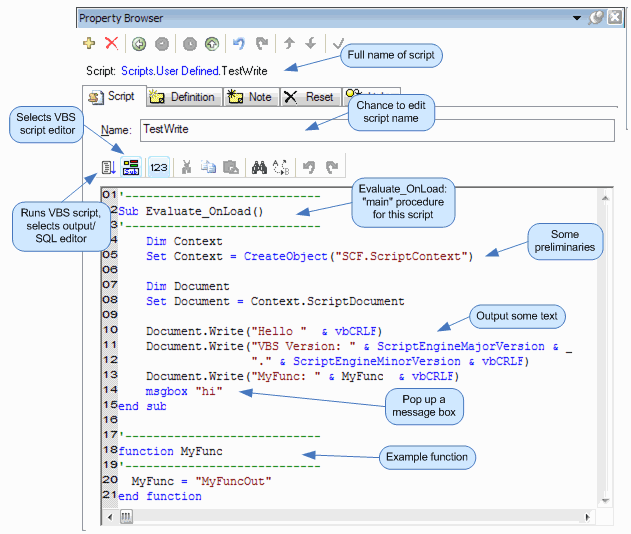The width and height of the screenshot is (631, 534).
Task: Click the grey circle icon before green Up
Action: click(190, 44)
